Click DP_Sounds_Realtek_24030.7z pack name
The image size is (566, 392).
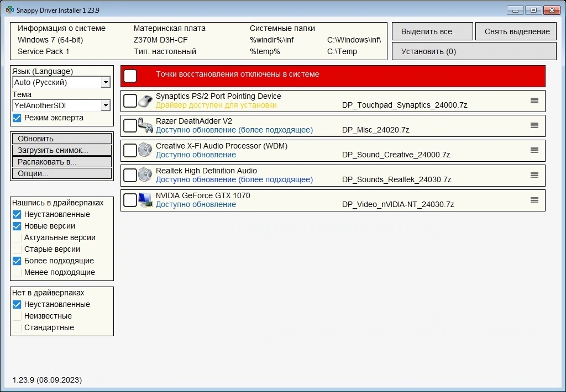click(397, 179)
